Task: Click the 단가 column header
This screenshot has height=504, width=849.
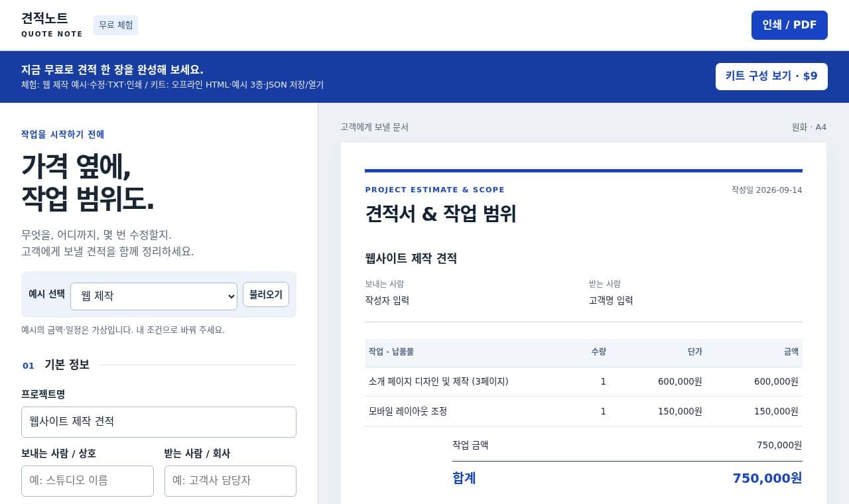Action: [x=694, y=352]
